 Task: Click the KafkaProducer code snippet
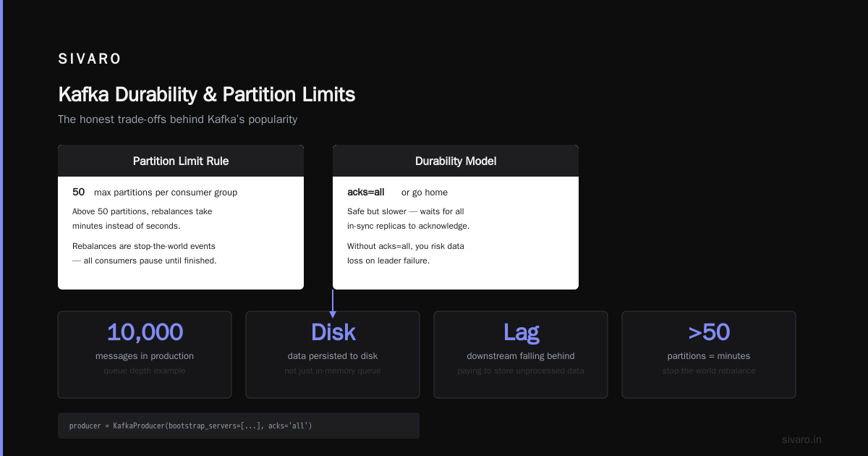point(239,426)
